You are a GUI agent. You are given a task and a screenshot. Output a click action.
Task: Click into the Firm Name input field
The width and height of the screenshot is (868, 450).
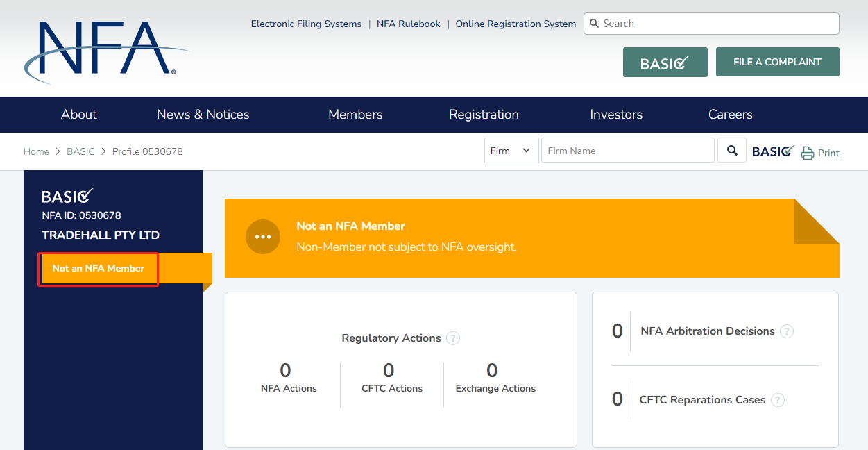point(627,151)
